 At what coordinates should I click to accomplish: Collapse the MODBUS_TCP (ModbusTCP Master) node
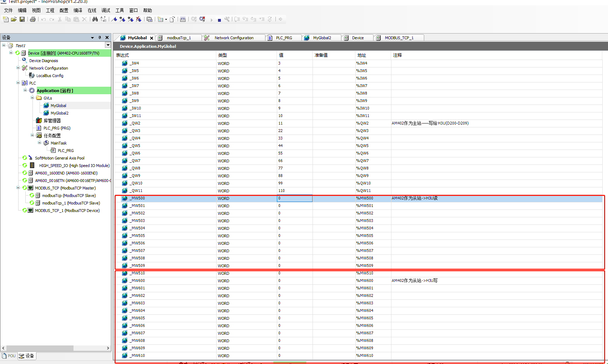[x=18, y=188]
